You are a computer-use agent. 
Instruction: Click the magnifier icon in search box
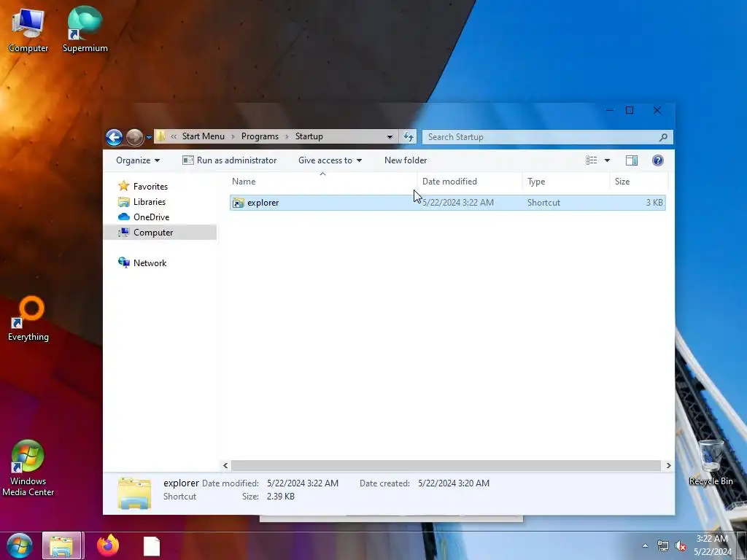click(663, 137)
